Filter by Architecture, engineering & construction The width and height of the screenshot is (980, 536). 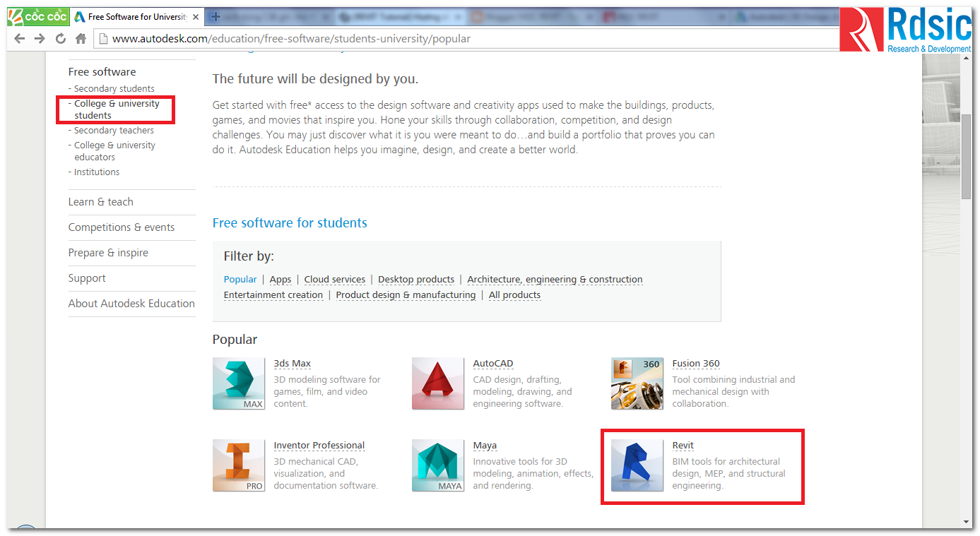click(x=555, y=280)
